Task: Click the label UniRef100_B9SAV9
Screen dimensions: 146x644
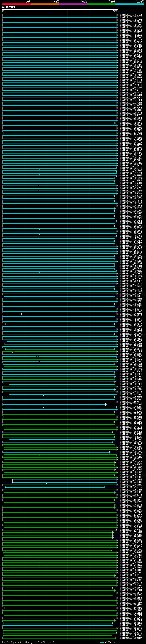Action: pyautogui.click(x=131, y=67)
